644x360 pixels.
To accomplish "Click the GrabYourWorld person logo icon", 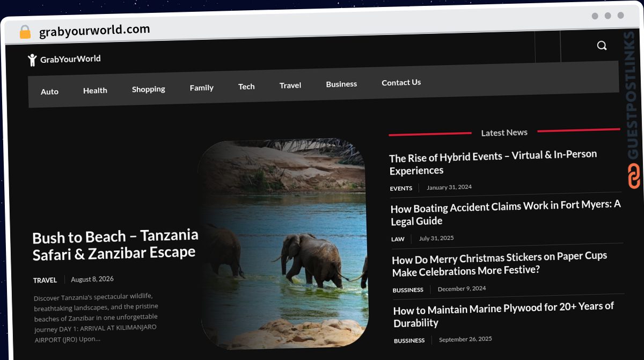I will [32, 60].
